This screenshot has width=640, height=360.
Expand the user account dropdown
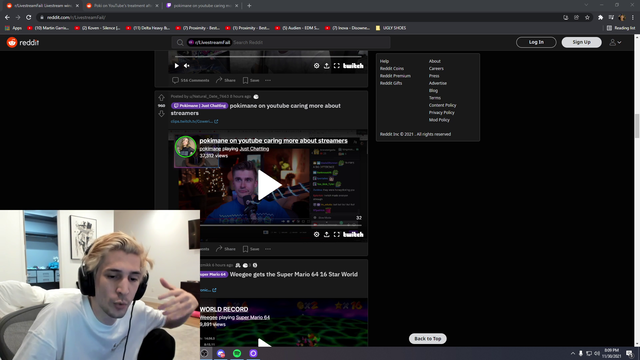click(615, 42)
